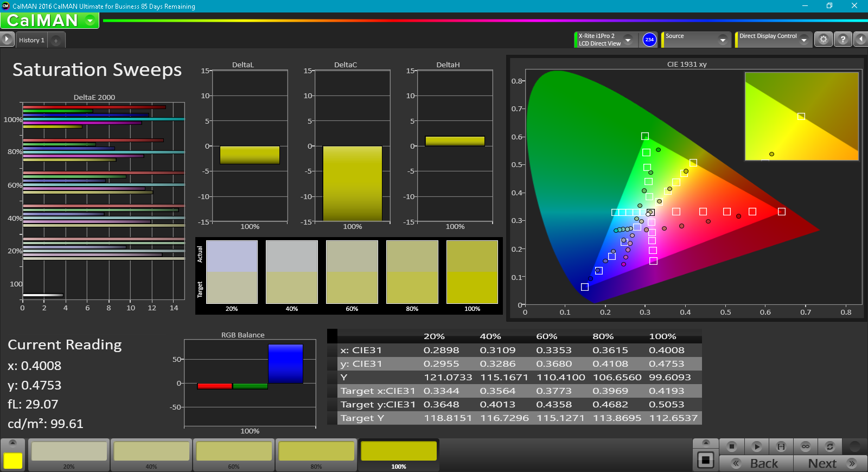Start reading with the play button
The image size is (868, 472).
(x=756, y=447)
